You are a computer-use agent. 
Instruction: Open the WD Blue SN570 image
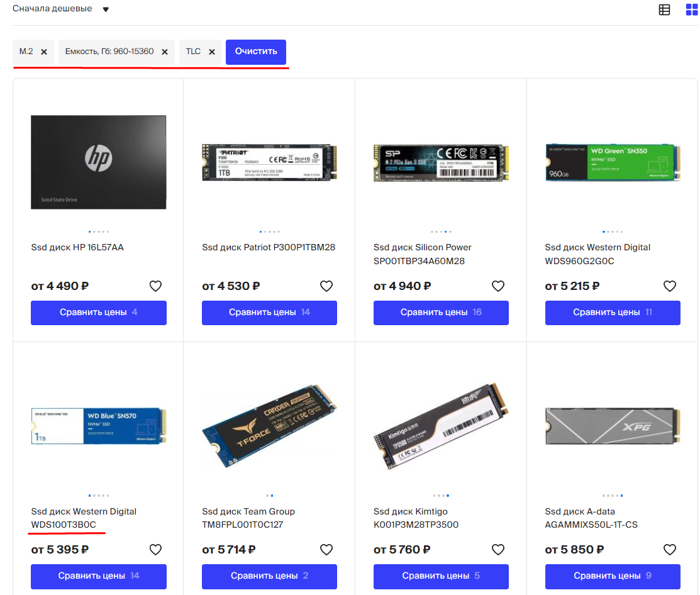pos(99,426)
